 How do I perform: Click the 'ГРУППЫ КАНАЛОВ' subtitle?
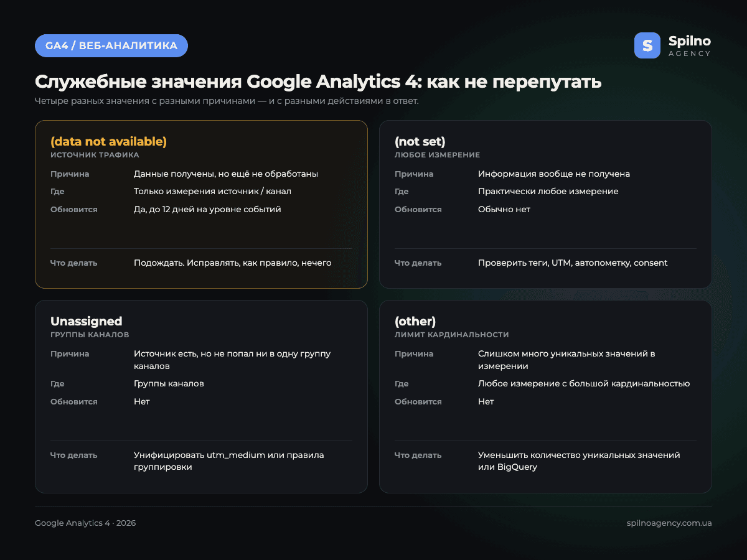90,335
